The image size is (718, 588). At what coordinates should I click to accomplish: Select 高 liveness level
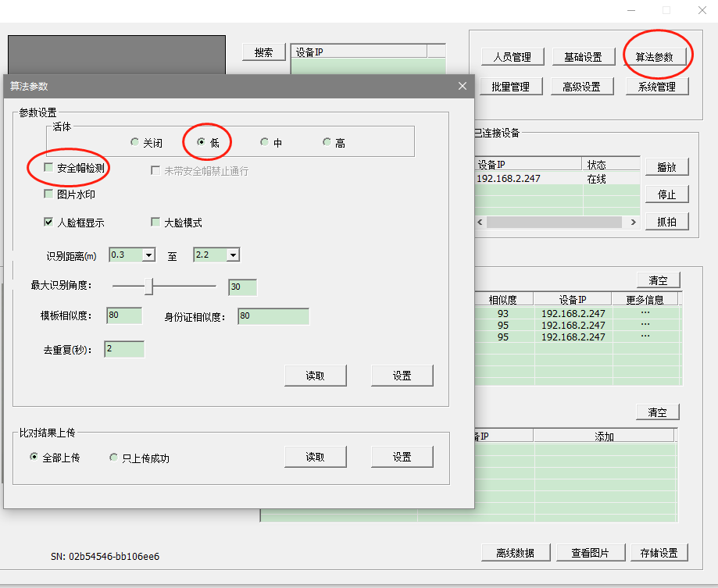[x=327, y=143]
